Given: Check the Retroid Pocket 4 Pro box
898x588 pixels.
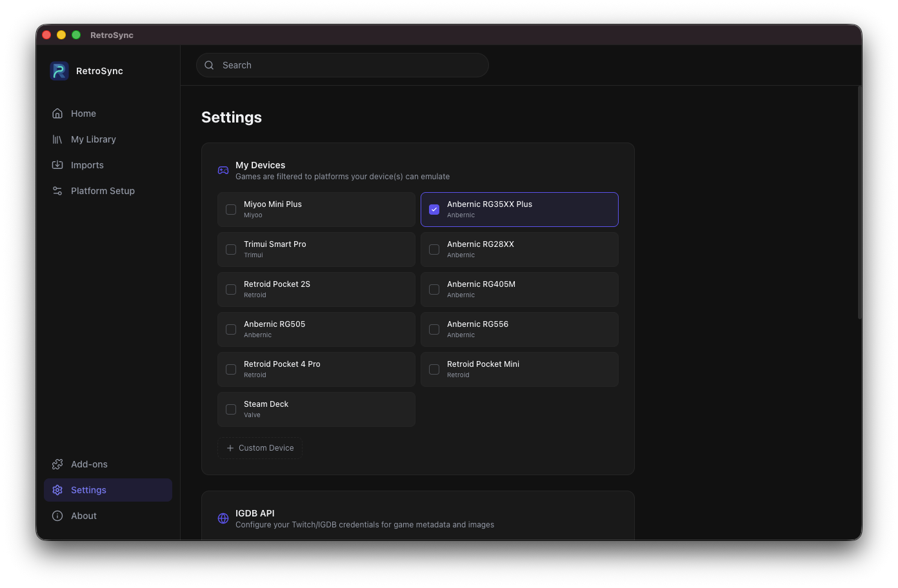Looking at the screenshot, I should pos(231,369).
